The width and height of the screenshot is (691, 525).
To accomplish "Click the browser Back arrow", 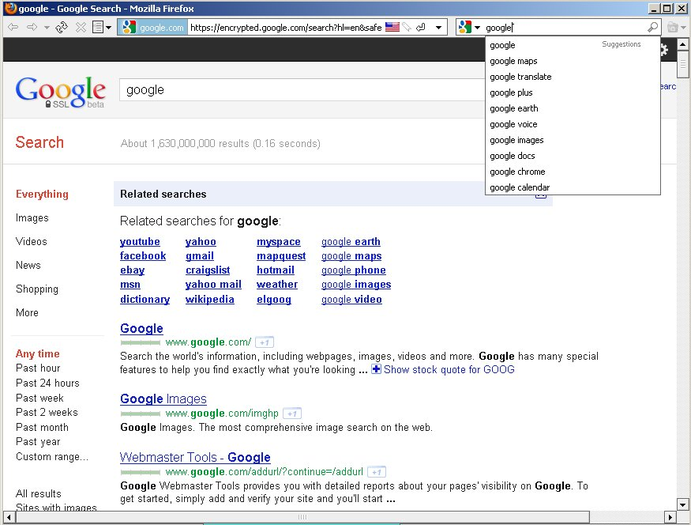I will [13, 27].
